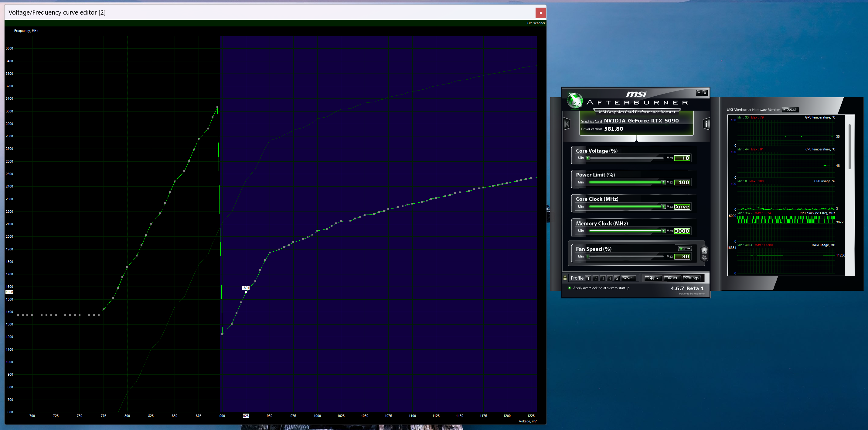Select profile slot 5
The height and width of the screenshot is (430, 868).
click(617, 278)
